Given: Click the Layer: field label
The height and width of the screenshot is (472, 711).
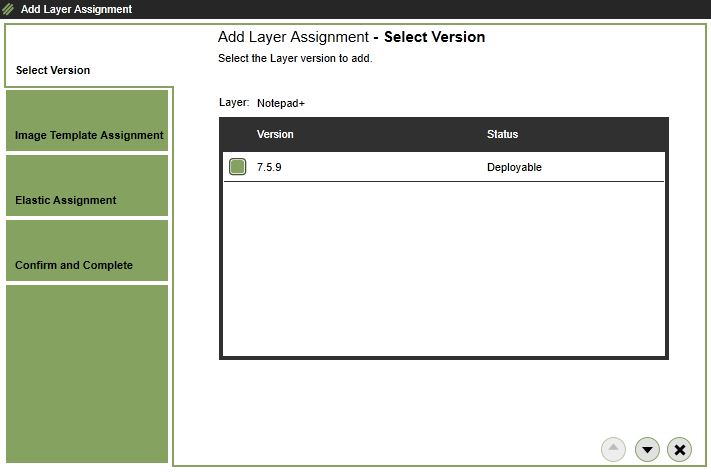Looking at the screenshot, I should click(233, 102).
